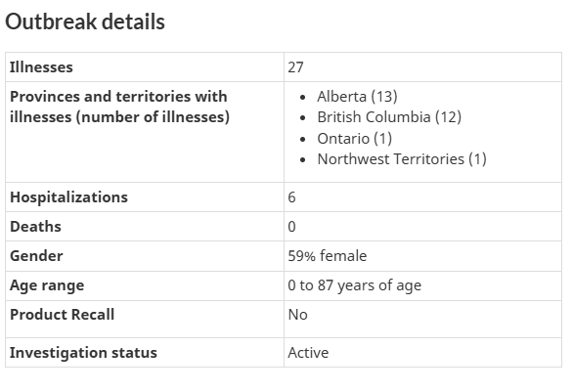The height and width of the screenshot is (392, 573).
Task: Click the 0 to 87 years of age text
Action: (x=355, y=285)
